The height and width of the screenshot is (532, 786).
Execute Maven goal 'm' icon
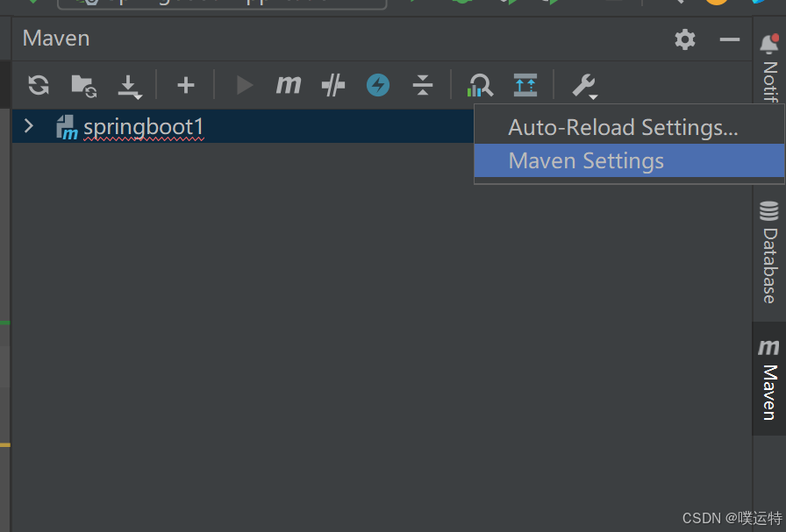pyautogui.click(x=289, y=85)
